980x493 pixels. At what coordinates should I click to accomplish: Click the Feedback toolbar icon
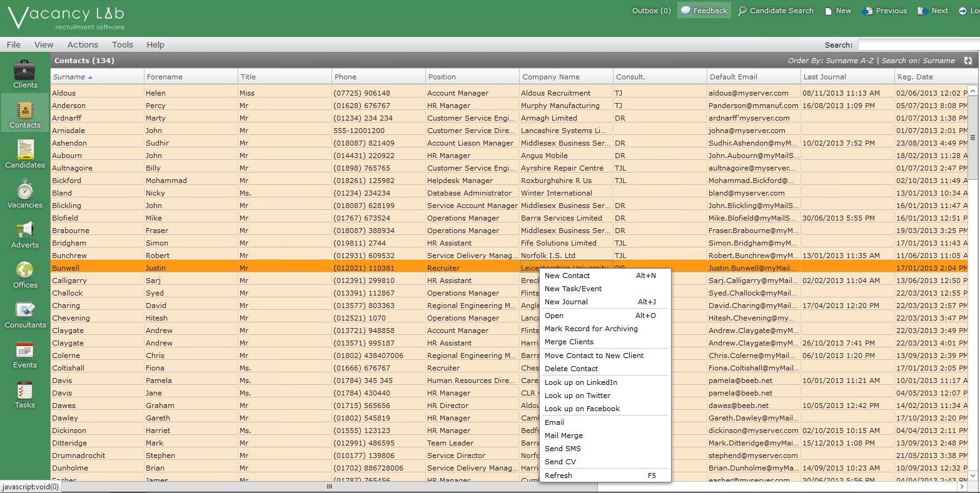pyautogui.click(x=704, y=10)
